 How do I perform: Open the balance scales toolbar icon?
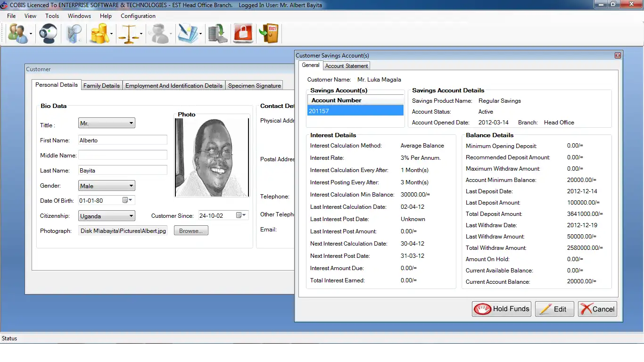point(128,33)
